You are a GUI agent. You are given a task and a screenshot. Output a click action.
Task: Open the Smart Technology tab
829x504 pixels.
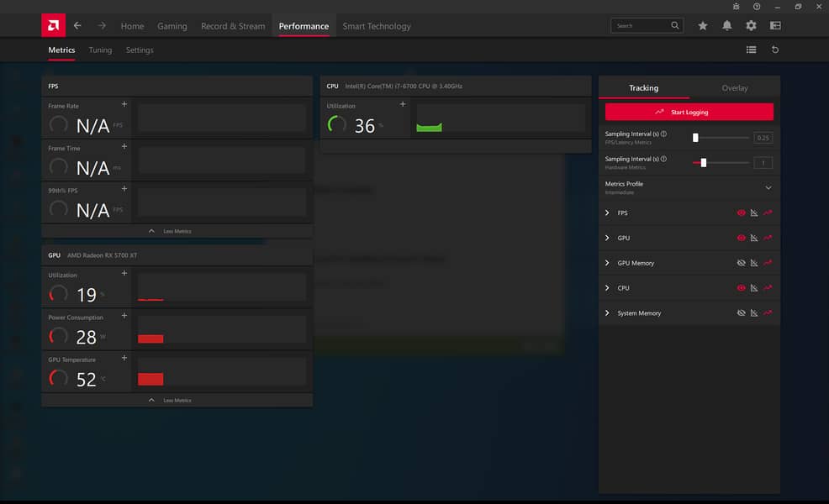click(377, 26)
